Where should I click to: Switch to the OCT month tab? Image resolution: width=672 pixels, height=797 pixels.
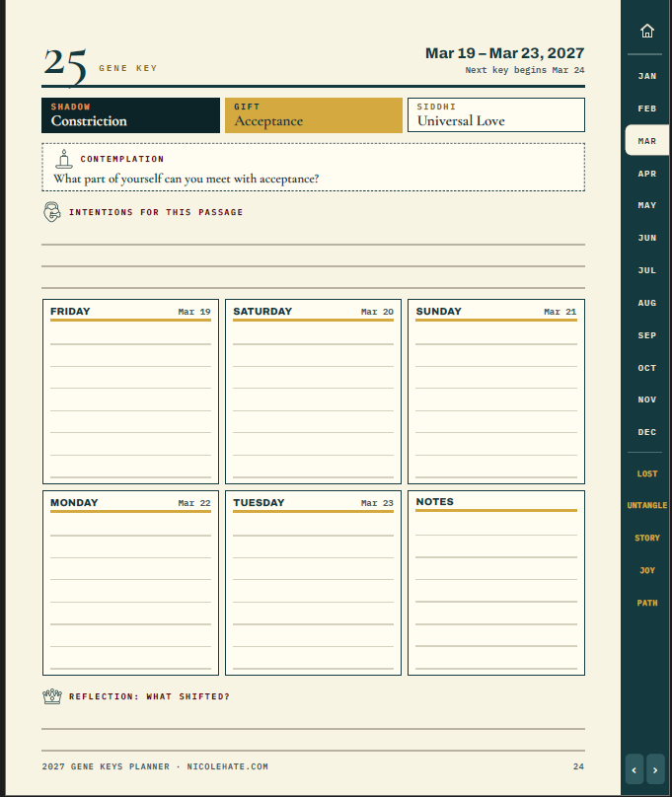pyautogui.click(x=646, y=368)
